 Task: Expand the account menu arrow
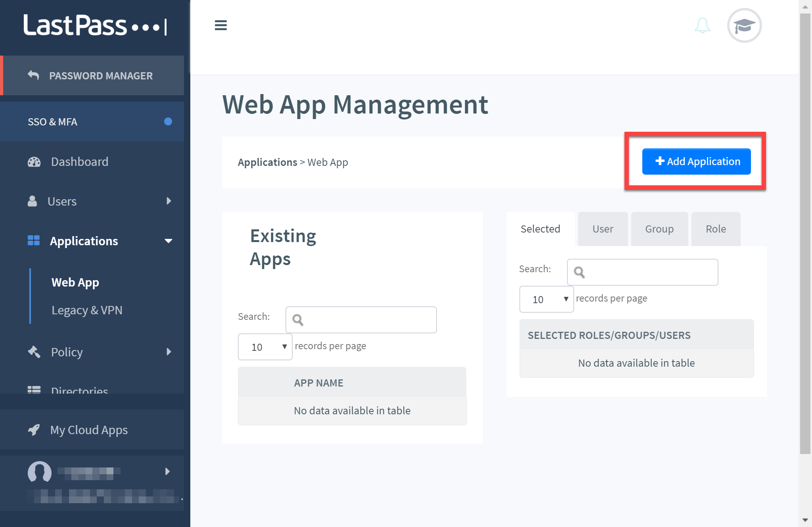pos(167,471)
